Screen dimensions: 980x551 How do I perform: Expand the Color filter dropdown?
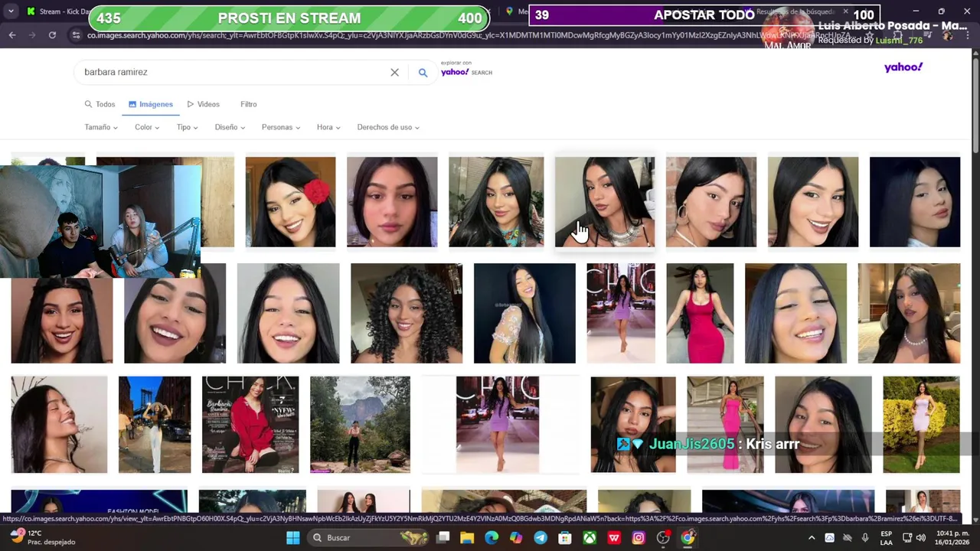coord(147,127)
